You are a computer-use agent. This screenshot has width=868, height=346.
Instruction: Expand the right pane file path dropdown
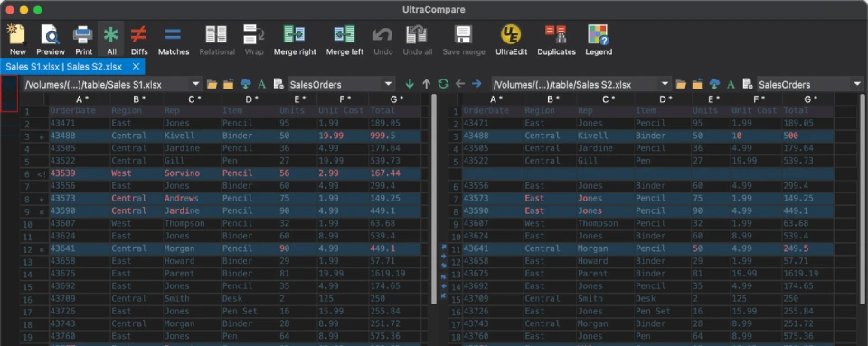[x=665, y=84]
